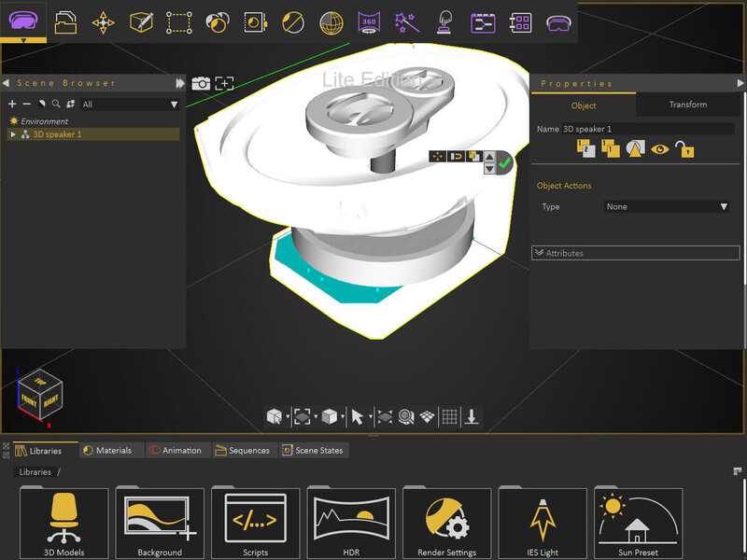747x560 pixels.
Task: Click the grid icon in viewport toolbar
Action: click(x=449, y=416)
